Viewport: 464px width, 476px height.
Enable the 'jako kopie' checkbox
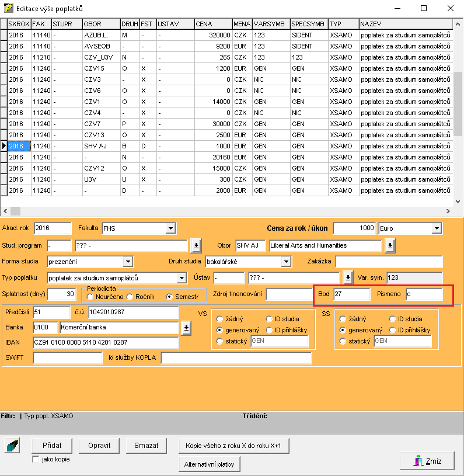[x=35, y=460]
